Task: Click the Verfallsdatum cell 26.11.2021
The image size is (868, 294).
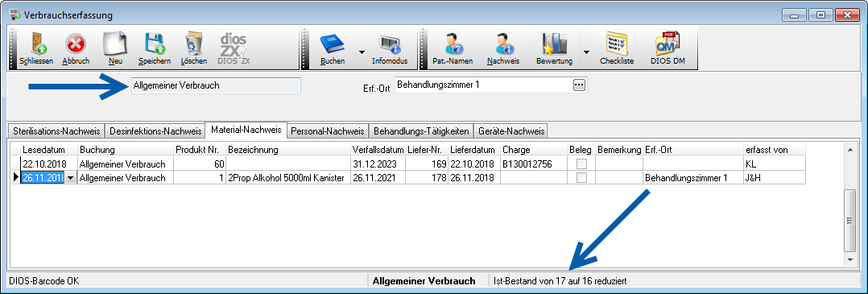Action: [x=378, y=178]
